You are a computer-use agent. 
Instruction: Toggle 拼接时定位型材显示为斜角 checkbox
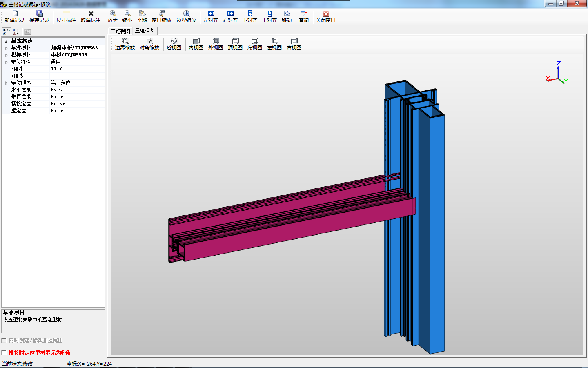click(x=4, y=352)
